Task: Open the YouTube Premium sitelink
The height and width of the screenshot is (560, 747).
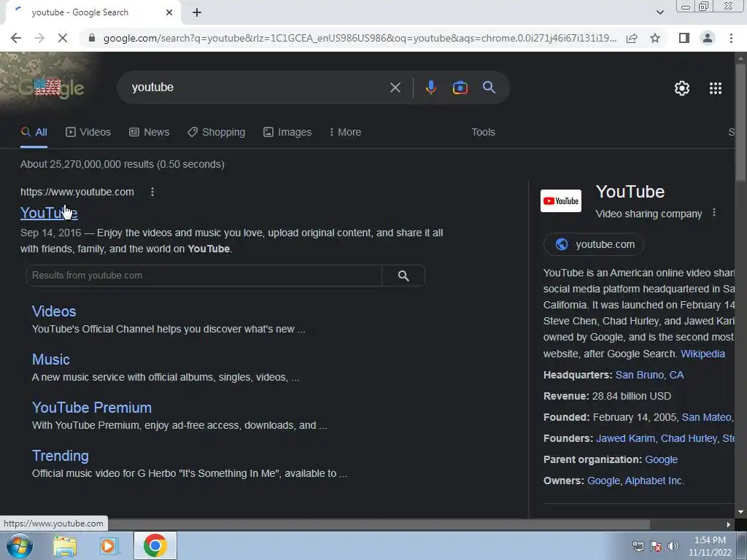Action: (91, 408)
